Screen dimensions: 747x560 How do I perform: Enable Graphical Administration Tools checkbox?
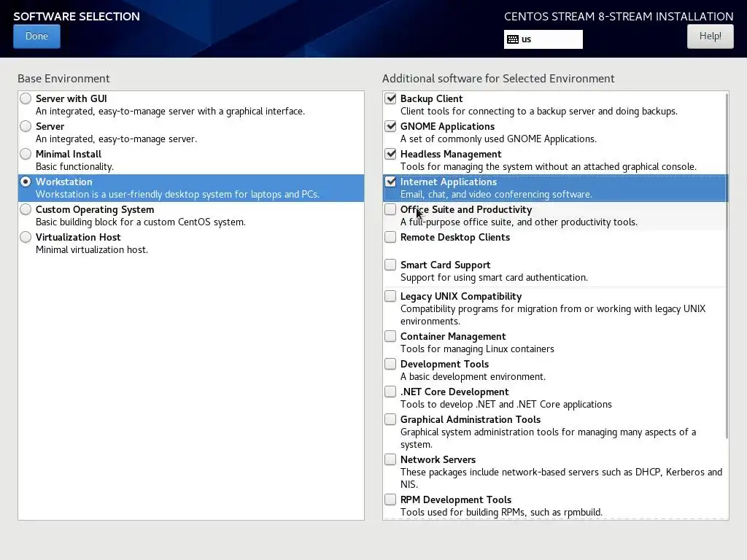(x=390, y=419)
